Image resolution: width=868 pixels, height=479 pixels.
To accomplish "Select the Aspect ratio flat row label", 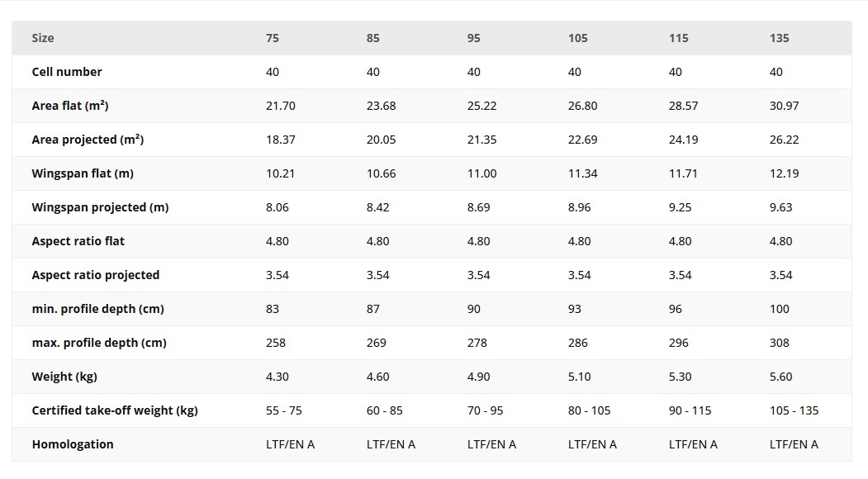I will [78, 241].
